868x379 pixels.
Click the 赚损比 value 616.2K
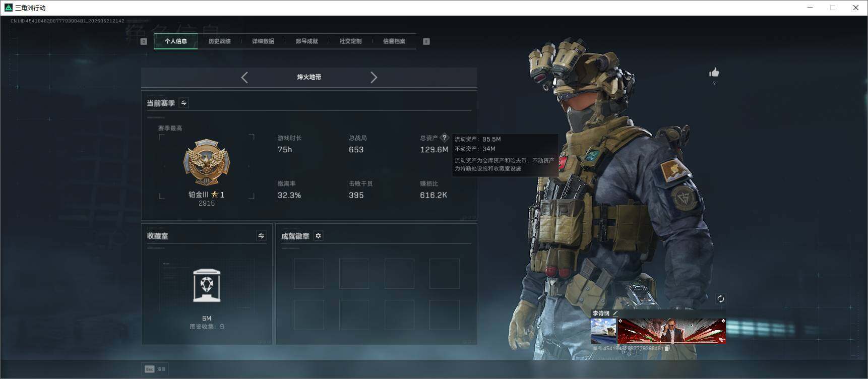(x=433, y=195)
